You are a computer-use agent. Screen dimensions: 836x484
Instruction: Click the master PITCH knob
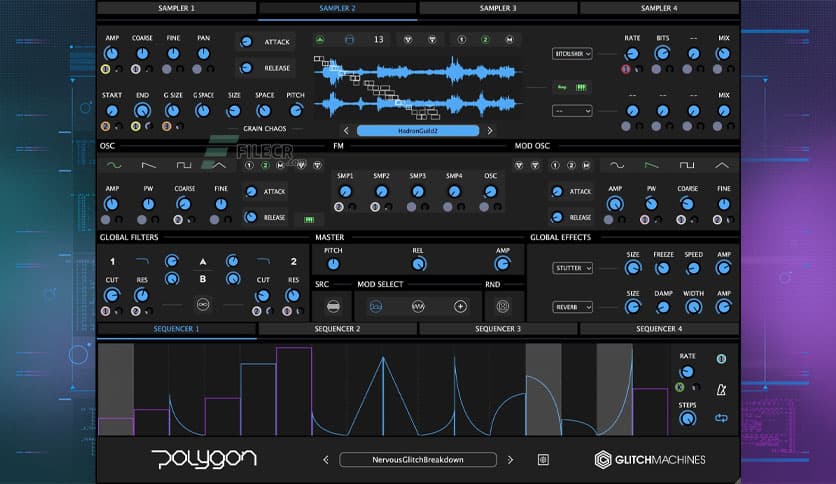pyautogui.click(x=333, y=264)
